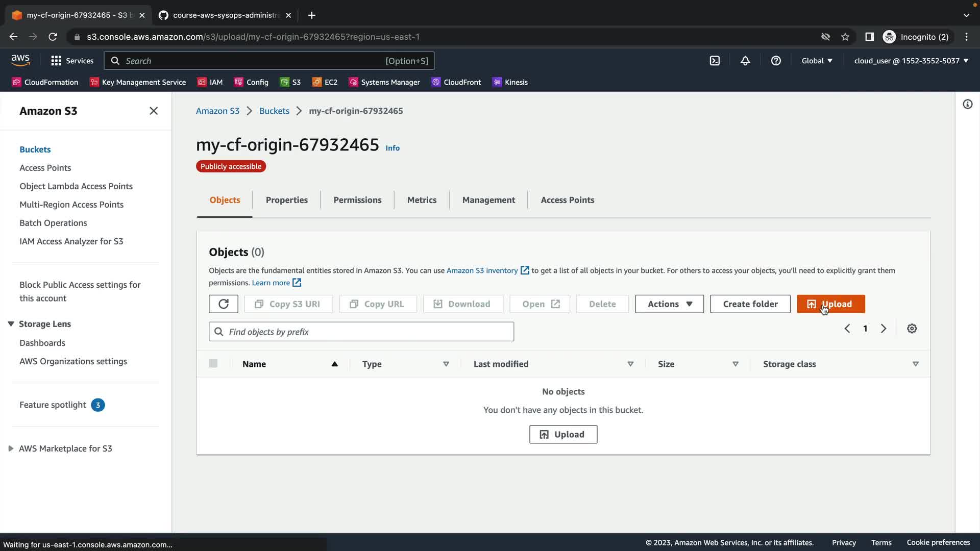
Task: Click the orange Upload button
Action: click(x=830, y=304)
